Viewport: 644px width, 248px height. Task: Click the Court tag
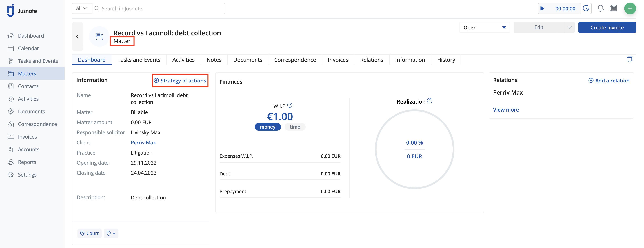pos(90,233)
